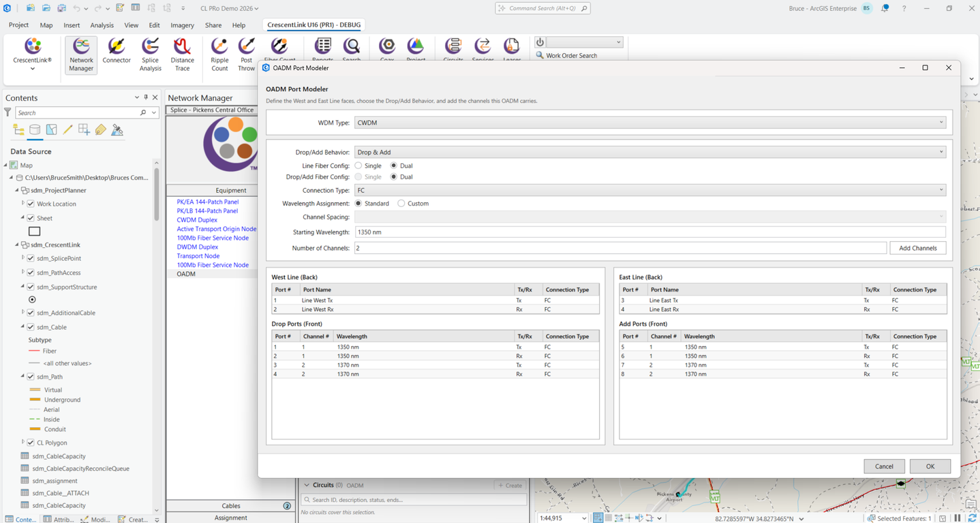Expand the sdm_AdditionalCable layer
This screenshot has width=980, height=523.
point(22,313)
